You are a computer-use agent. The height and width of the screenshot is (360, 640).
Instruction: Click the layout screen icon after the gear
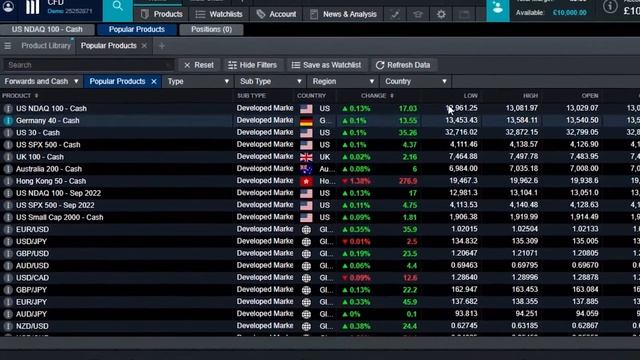[464, 14]
